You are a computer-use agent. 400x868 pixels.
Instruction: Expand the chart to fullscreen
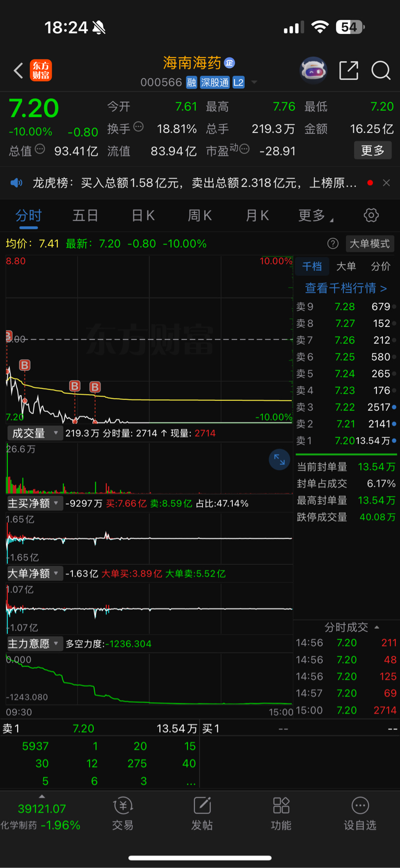tap(279, 459)
